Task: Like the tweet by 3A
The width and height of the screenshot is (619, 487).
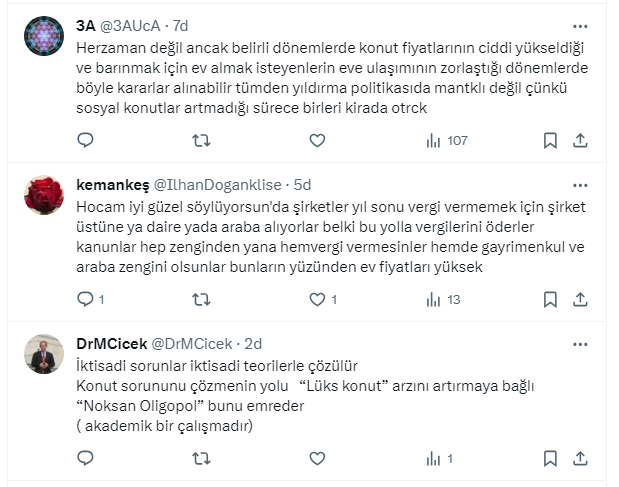Action: (317, 141)
